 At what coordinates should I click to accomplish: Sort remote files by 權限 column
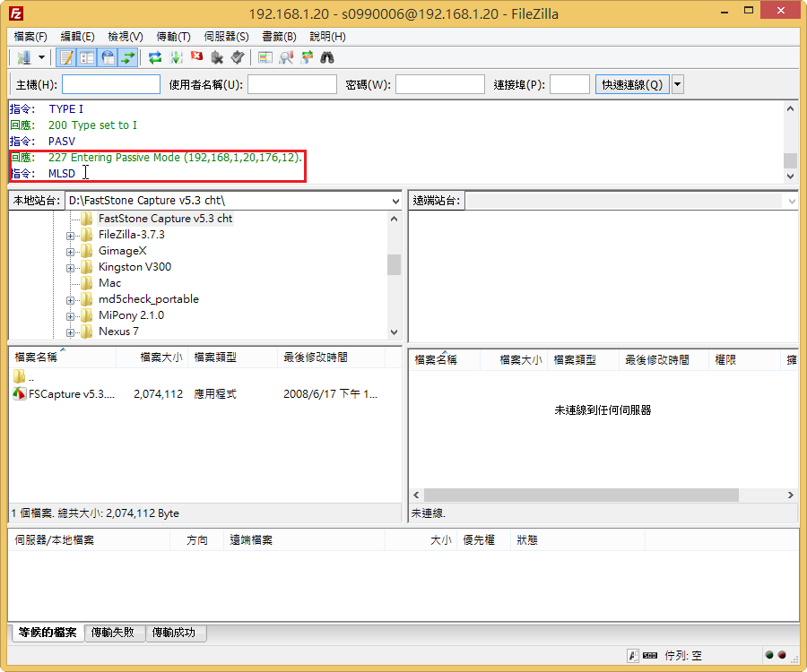pyautogui.click(x=744, y=359)
